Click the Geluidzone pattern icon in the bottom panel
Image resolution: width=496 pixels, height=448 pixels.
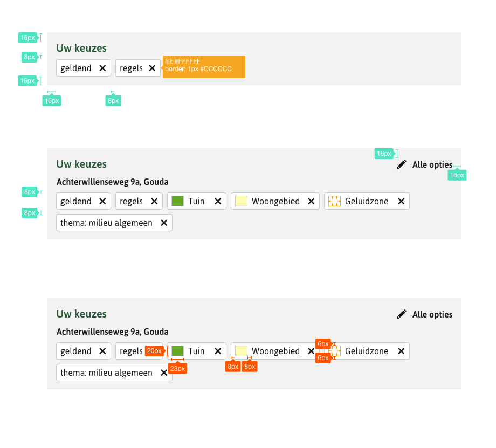(x=335, y=351)
